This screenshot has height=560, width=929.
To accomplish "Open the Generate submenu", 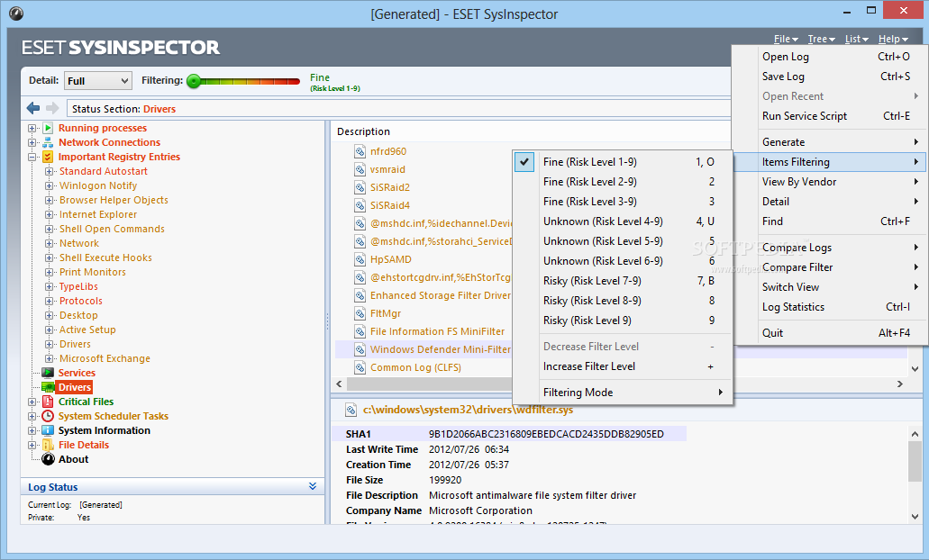I will [x=830, y=142].
